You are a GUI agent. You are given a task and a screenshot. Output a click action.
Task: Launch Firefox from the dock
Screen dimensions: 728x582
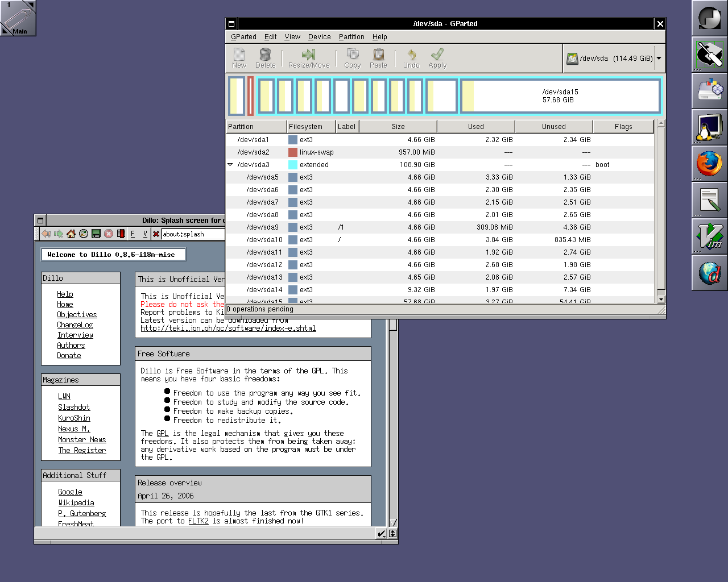(x=709, y=164)
